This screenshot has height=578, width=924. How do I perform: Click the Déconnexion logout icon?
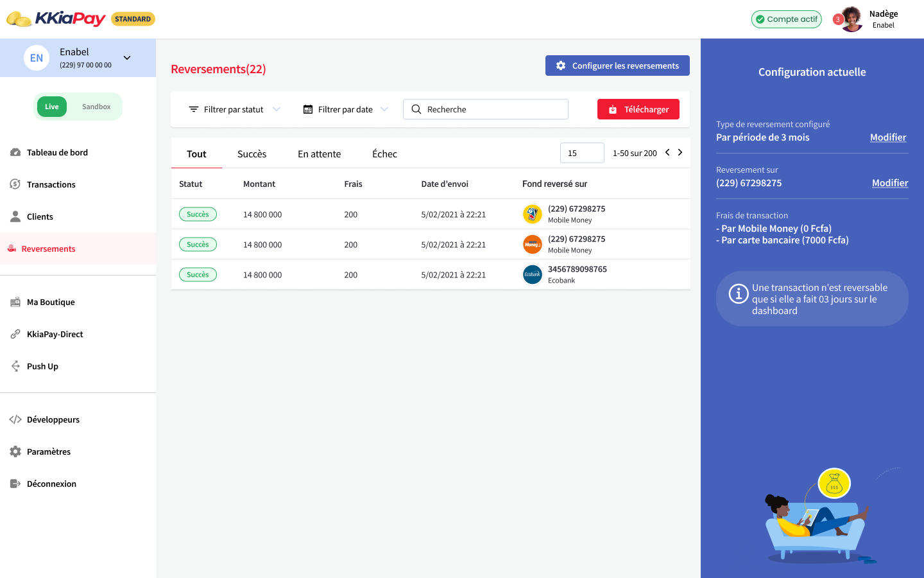[15, 484]
